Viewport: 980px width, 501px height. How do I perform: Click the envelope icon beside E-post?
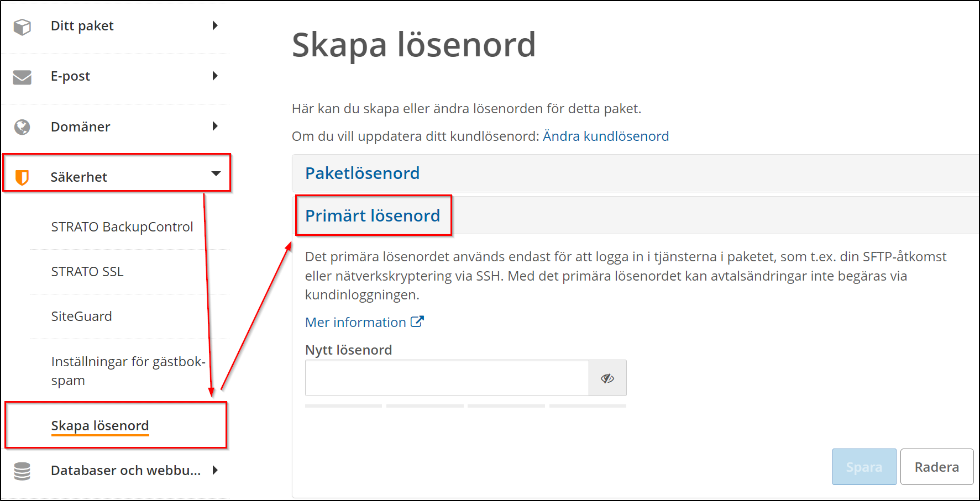coord(22,77)
